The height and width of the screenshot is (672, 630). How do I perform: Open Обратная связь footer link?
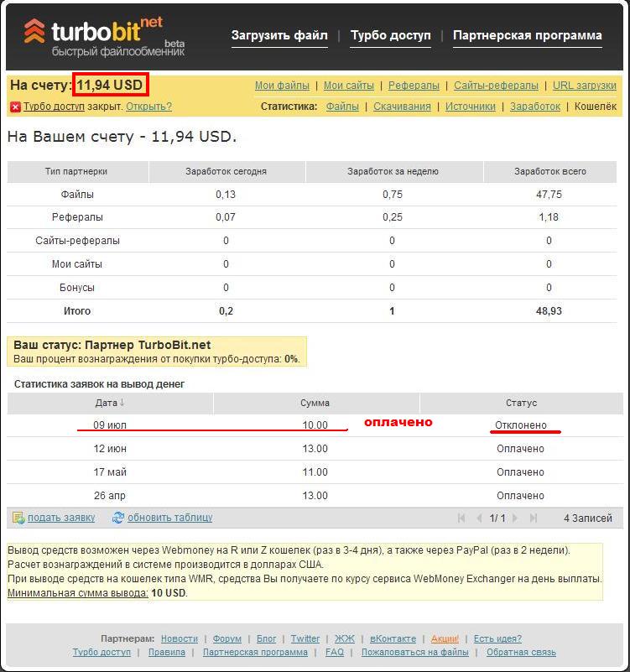pos(521,653)
